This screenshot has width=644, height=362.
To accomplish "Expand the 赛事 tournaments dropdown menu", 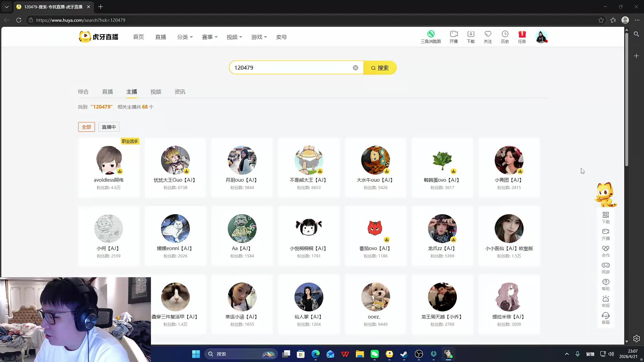I will tap(209, 37).
